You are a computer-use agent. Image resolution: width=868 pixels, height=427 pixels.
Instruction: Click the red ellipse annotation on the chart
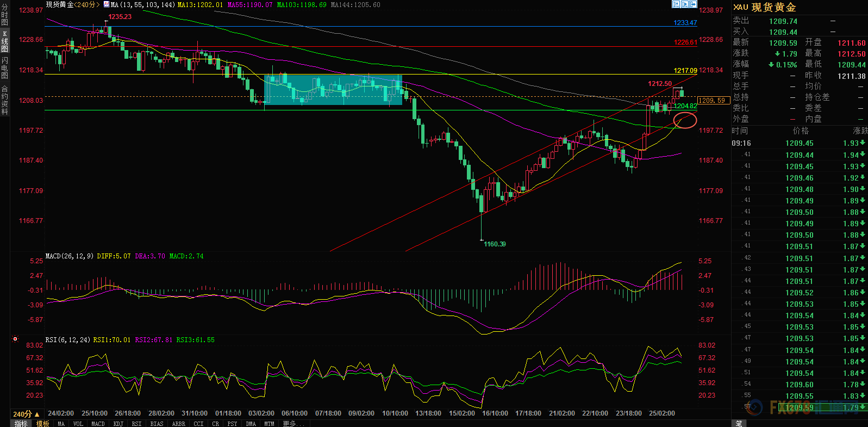click(685, 120)
